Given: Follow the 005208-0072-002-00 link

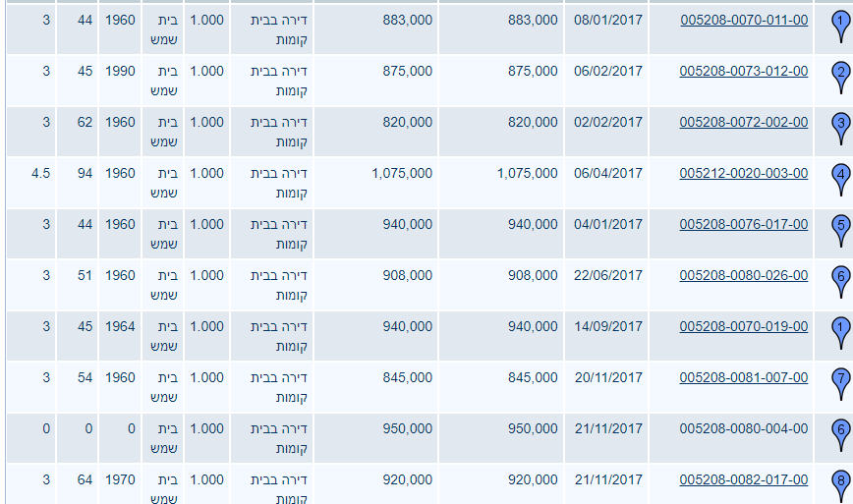Looking at the screenshot, I should [744, 122].
